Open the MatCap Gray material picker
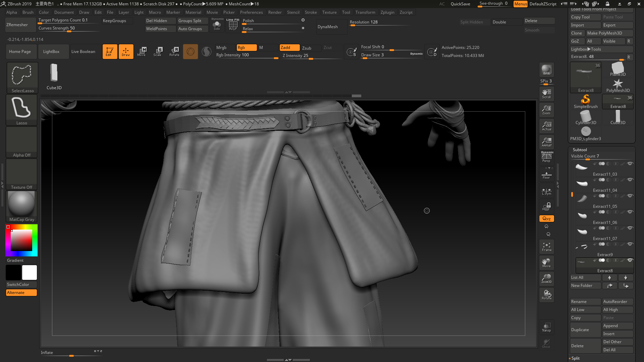The width and height of the screenshot is (644, 362). pyautogui.click(x=21, y=206)
